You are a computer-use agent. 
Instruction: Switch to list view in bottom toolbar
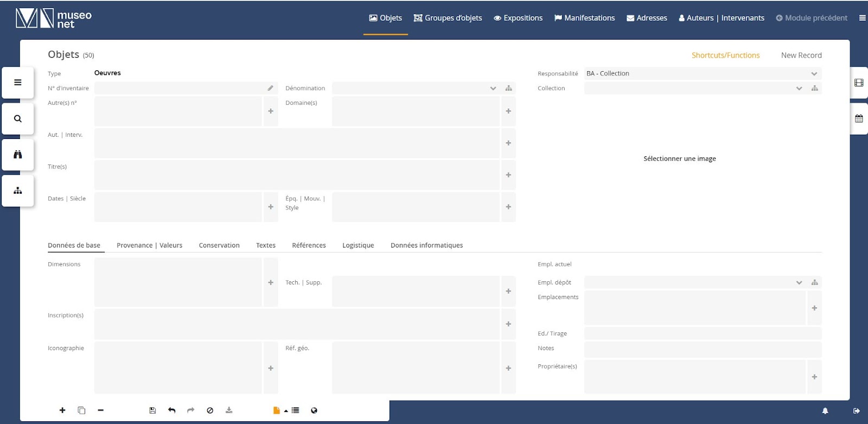pos(295,410)
